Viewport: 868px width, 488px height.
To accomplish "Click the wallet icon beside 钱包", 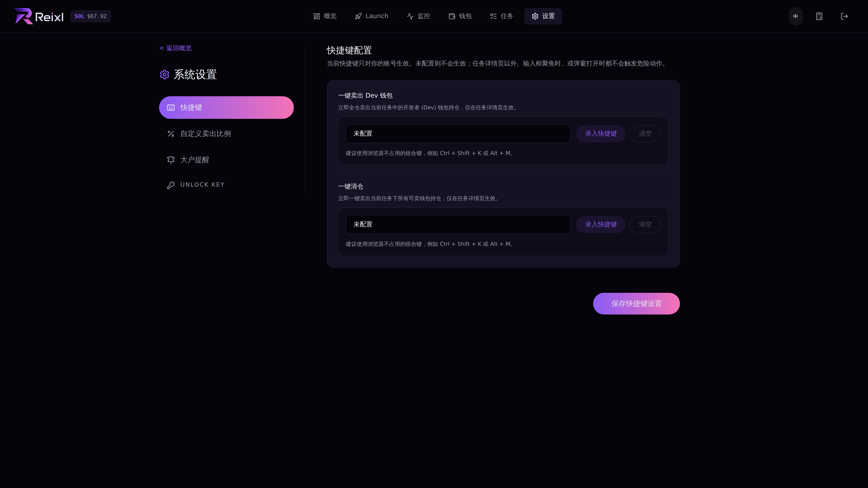I will (452, 16).
